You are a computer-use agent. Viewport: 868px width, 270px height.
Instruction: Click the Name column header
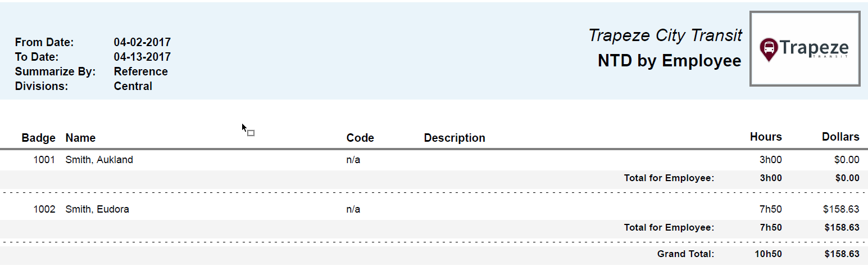click(x=80, y=138)
